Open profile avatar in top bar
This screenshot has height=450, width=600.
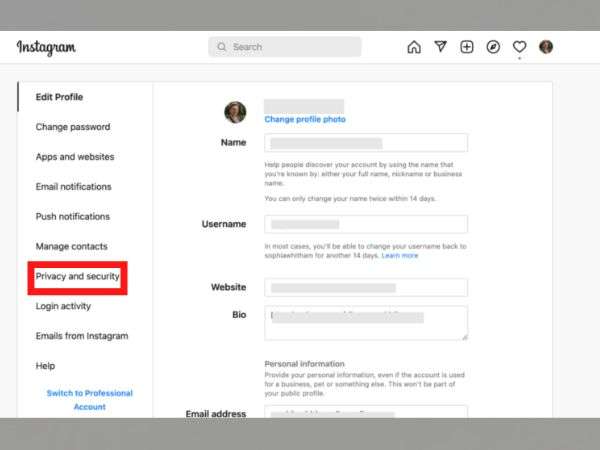coord(546,47)
